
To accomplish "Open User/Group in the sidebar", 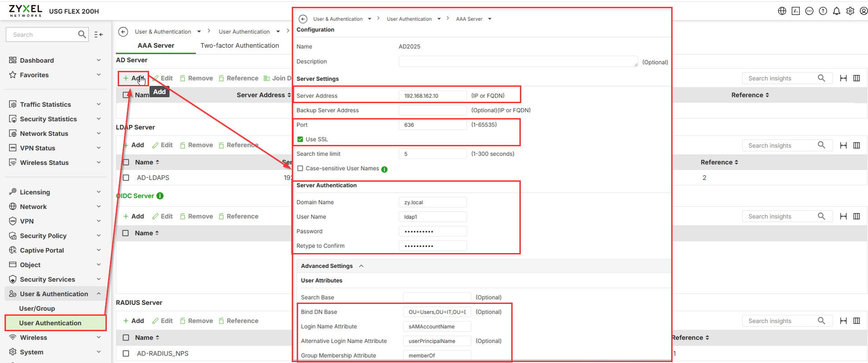I will (37, 308).
